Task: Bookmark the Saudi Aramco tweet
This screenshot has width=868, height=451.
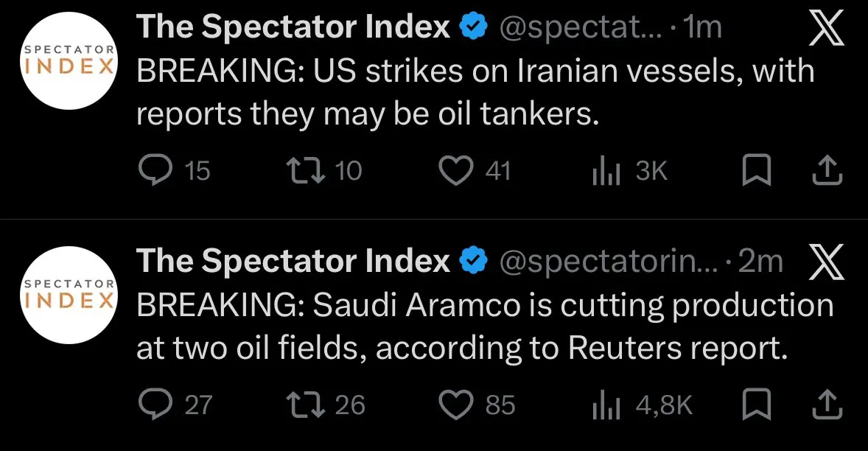Action: pos(757,405)
